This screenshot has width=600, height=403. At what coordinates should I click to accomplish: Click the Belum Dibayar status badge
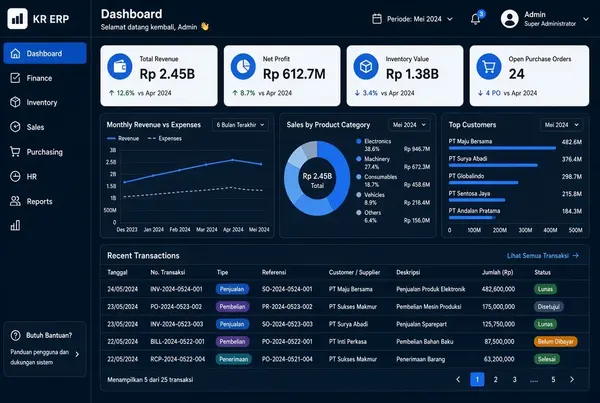click(556, 341)
